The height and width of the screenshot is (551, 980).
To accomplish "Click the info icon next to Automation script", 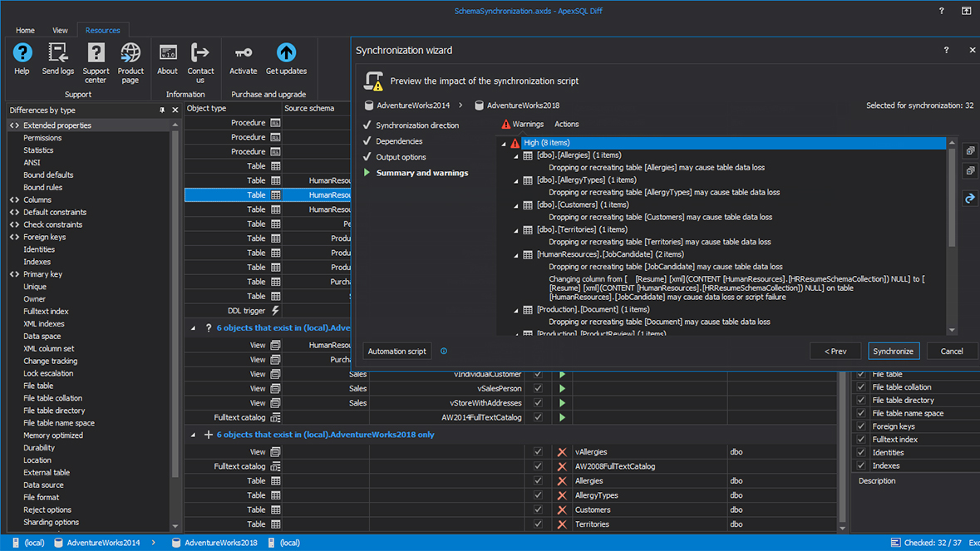I will coord(444,351).
